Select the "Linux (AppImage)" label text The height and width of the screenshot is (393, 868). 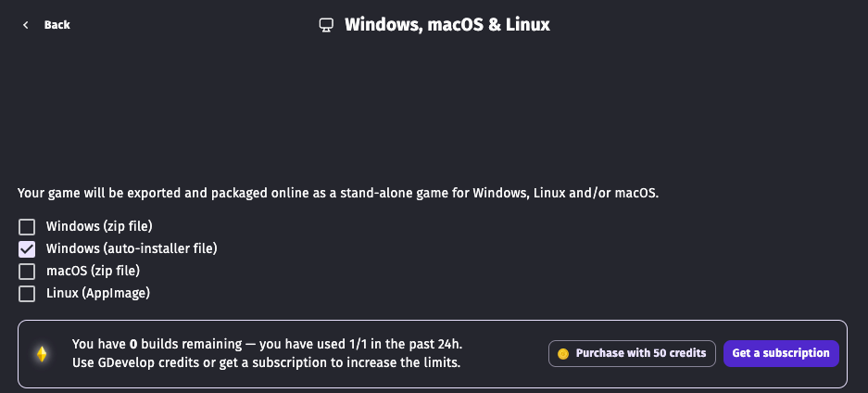98,293
